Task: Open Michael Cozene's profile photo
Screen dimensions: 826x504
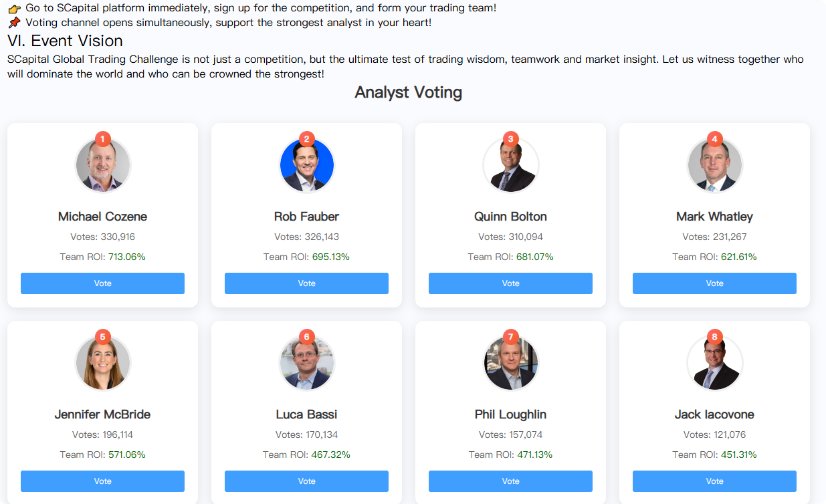Action: coord(102,166)
